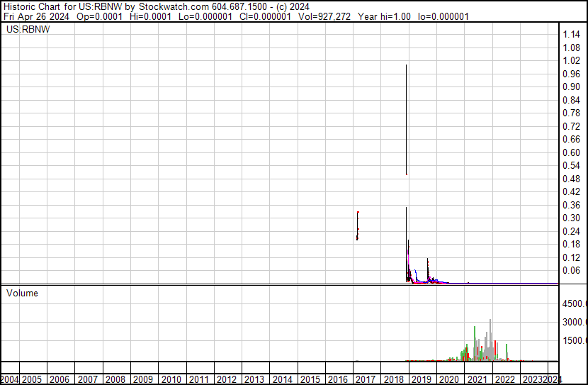Click the 2008 year label on timeline
The width and height of the screenshot is (588, 385).
pos(115,379)
